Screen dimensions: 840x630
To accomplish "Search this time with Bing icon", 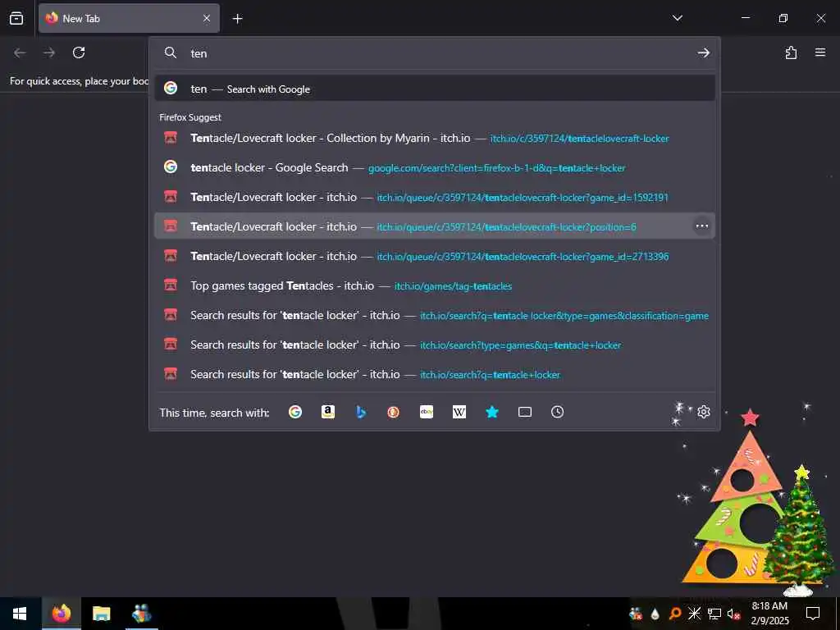I will (x=361, y=412).
